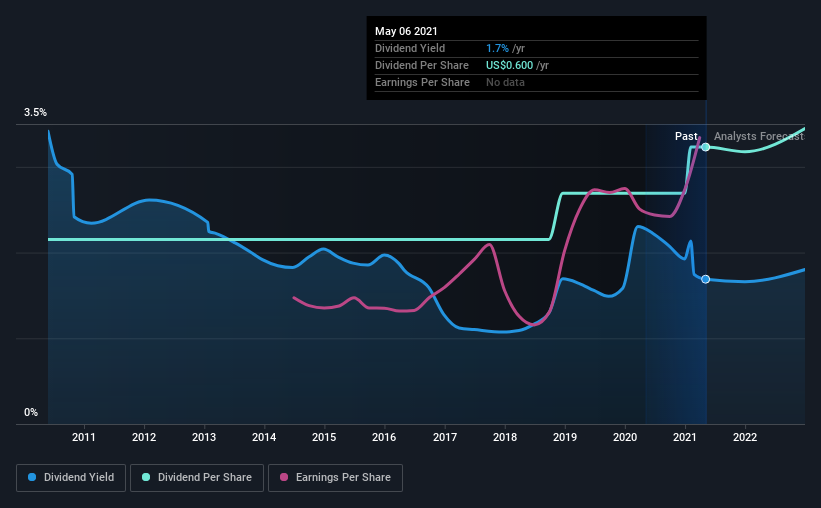821x508 pixels.
Task: Click the pink Earnings Per Share legend dot
Action: point(284,477)
